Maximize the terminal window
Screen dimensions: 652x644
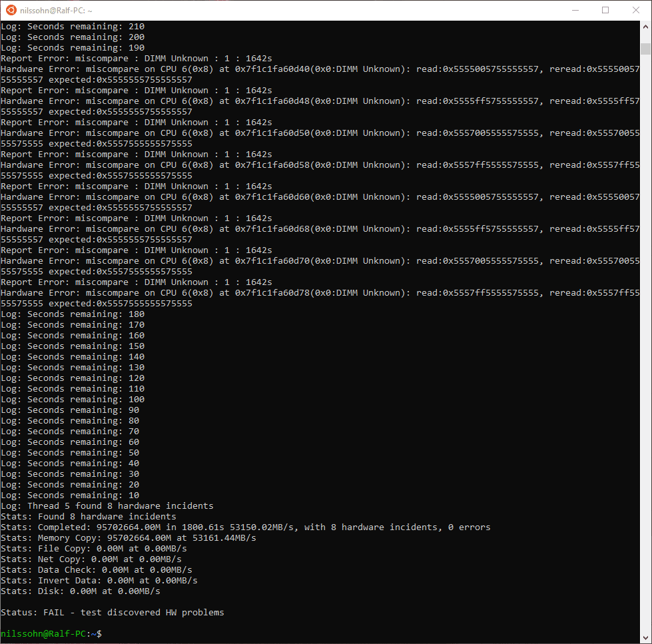click(605, 11)
